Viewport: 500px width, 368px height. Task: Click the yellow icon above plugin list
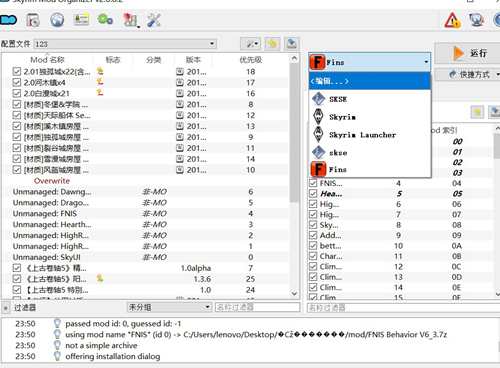[x=477, y=112]
